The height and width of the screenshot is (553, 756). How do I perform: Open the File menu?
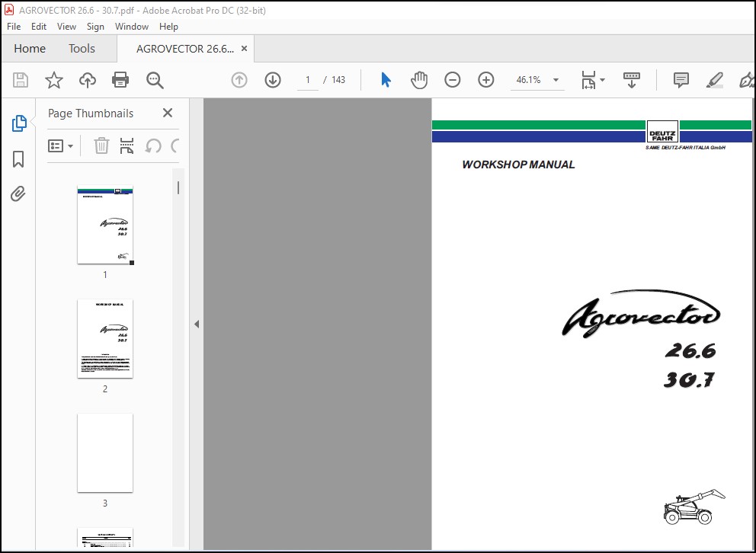pyautogui.click(x=14, y=27)
